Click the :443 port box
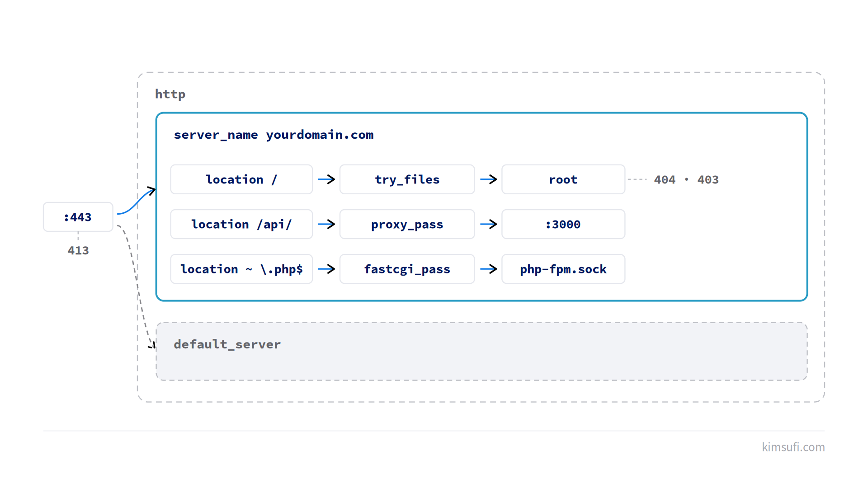The image size is (868, 488). [78, 217]
